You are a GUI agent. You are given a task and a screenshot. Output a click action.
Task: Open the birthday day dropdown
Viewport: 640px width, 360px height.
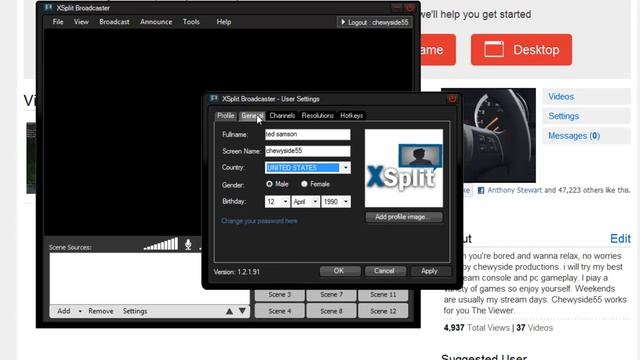[277, 202]
